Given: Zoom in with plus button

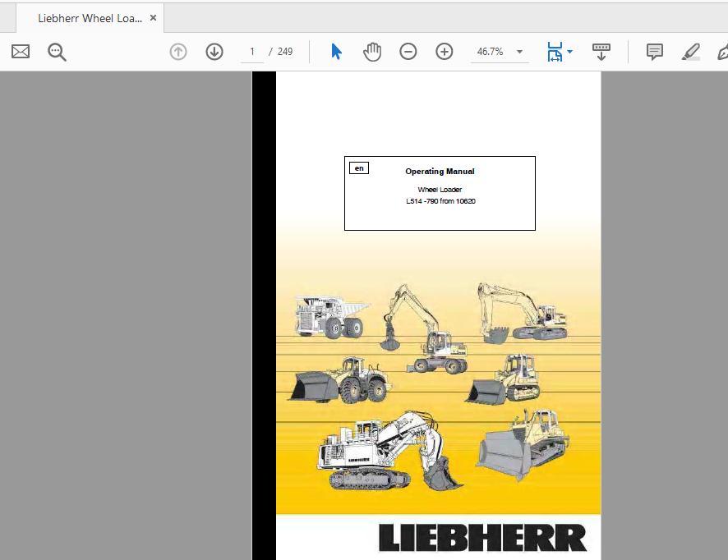Looking at the screenshot, I should click(445, 52).
